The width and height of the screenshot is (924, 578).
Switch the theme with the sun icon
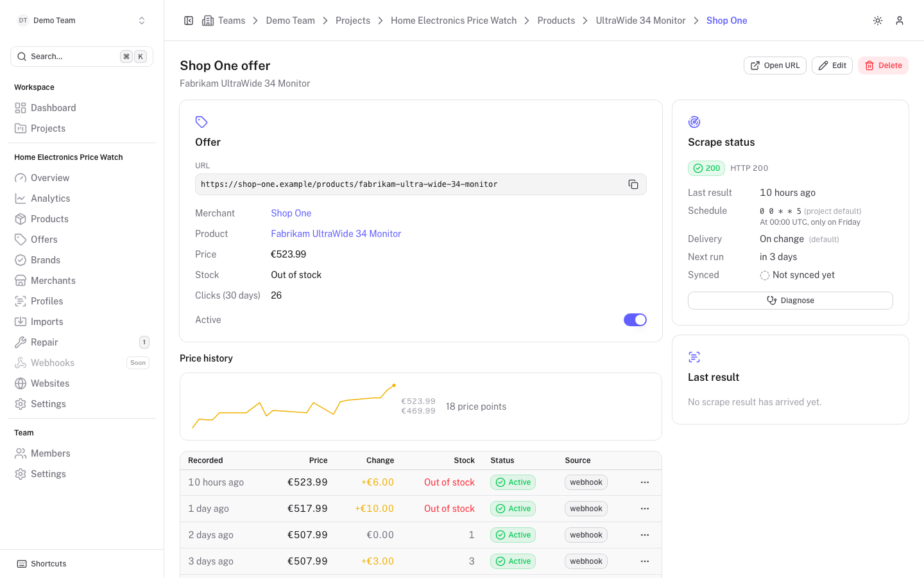[x=878, y=21]
